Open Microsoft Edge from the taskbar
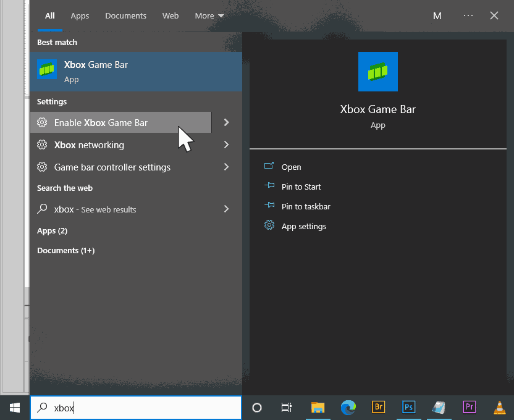The image size is (514, 420). (348, 407)
